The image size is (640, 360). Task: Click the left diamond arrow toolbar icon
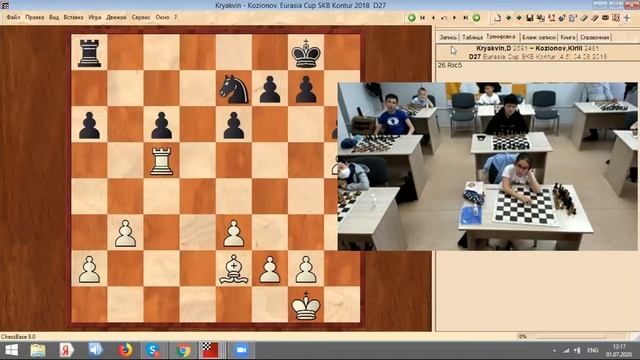[509, 18]
